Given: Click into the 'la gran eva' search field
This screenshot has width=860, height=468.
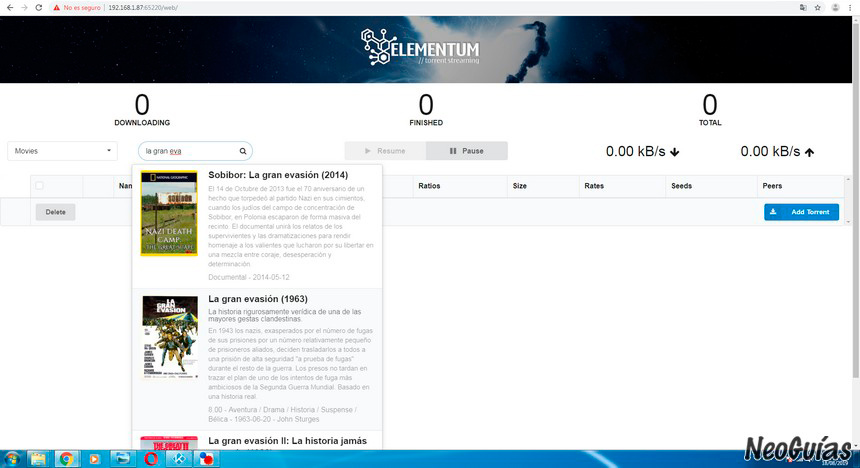Looking at the screenshot, I should (x=188, y=152).
